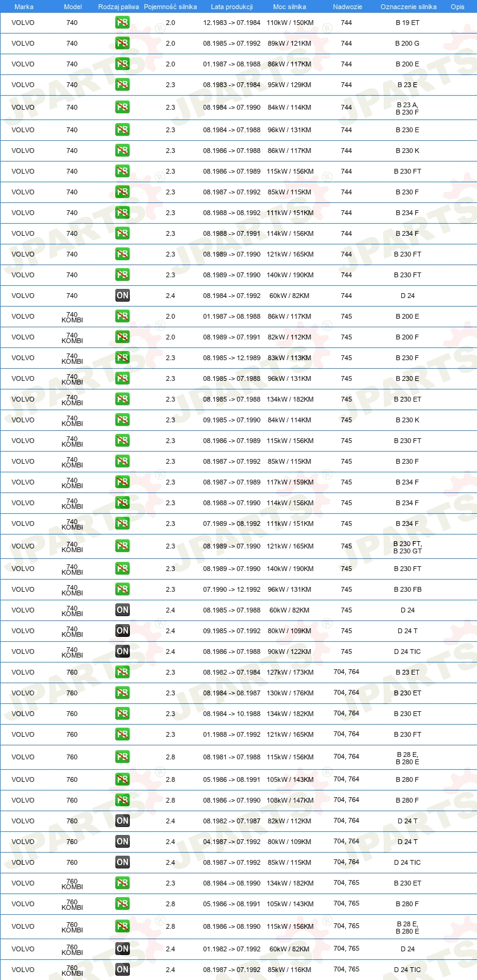Click ON icon in the 04.1987 -> 07.1992 row
This screenshot has height=980, width=477.
[x=123, y=842]
